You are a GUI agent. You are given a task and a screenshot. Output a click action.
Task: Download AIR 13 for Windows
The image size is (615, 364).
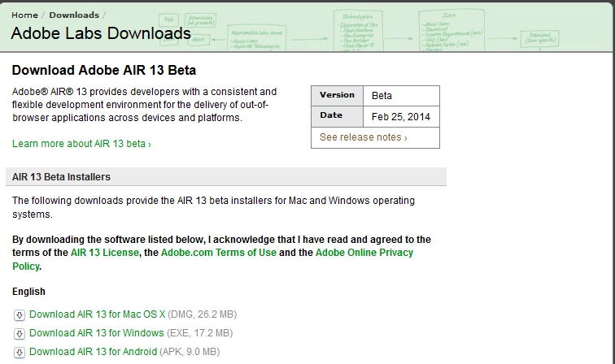pos(97,333)
